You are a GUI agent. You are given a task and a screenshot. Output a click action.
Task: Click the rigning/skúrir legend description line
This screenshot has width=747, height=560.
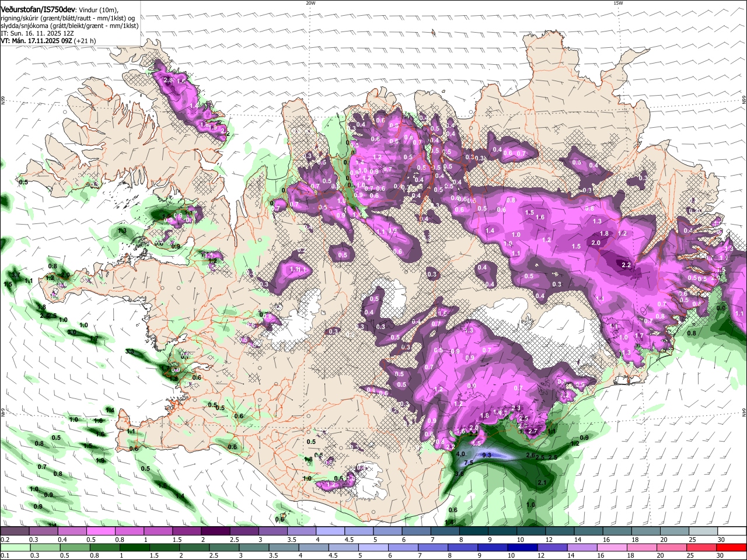click(x=67, y=18)
